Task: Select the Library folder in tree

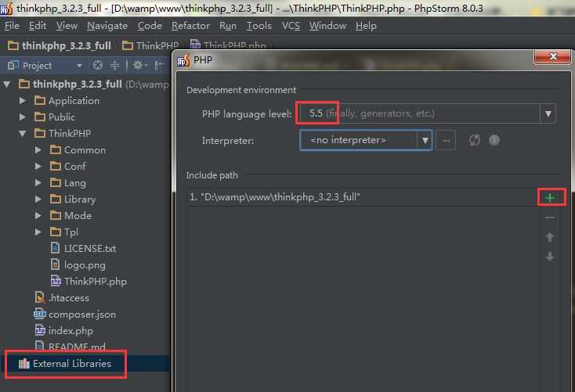Action: pos(73,200)
